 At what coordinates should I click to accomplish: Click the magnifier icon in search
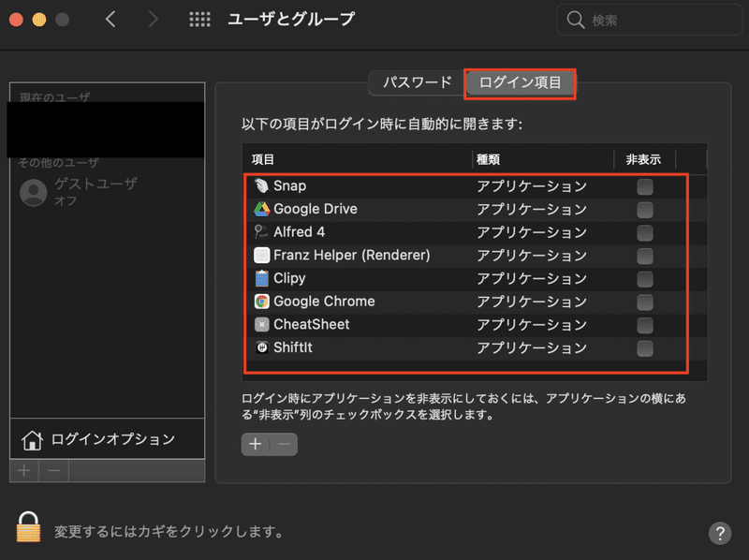tap(575, 20)
